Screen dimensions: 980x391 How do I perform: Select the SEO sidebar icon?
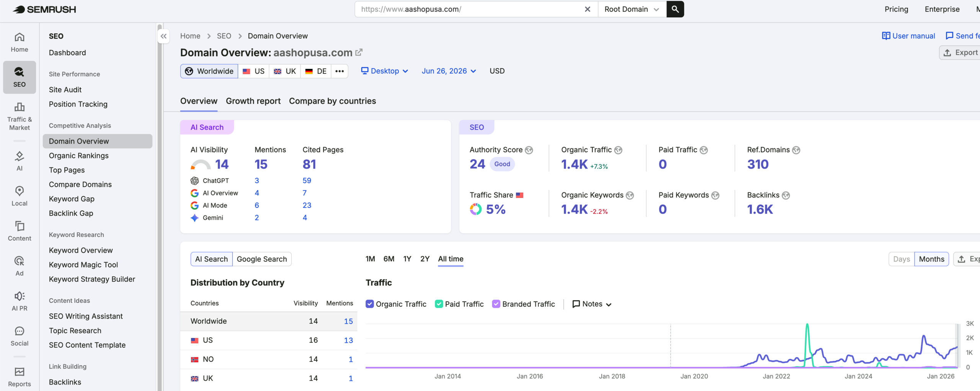[x=20, y=77]
